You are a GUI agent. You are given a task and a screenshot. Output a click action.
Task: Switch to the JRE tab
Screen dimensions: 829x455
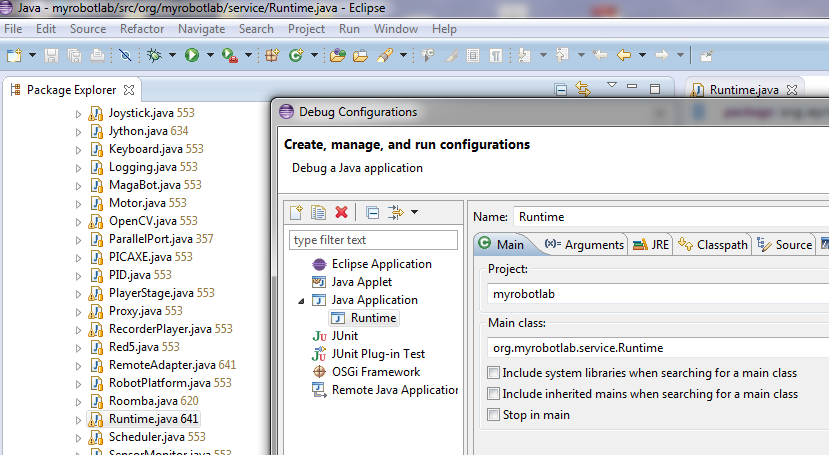click(x=651, y=245)
